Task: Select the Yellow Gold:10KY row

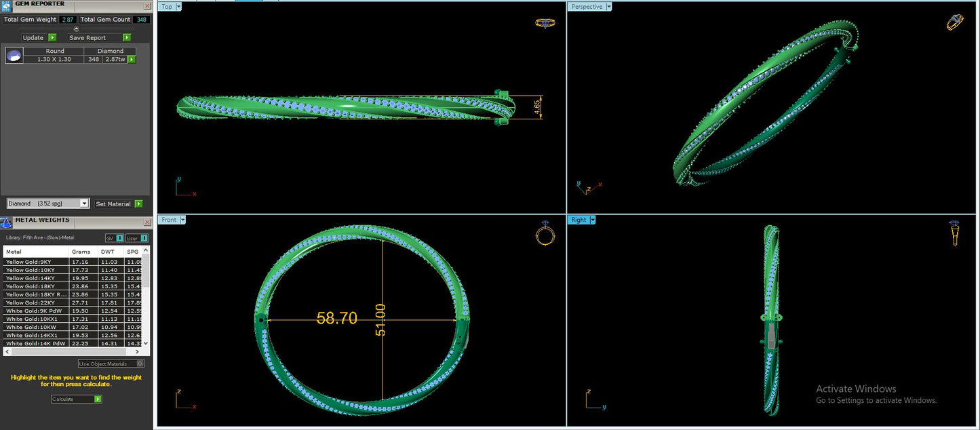Action: click(x=73, y=270)
